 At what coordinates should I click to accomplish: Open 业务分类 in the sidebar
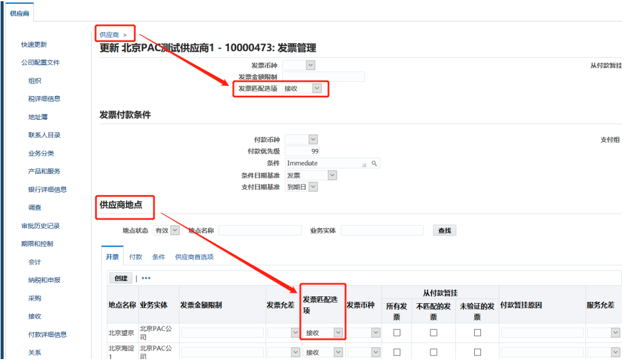pos(41,153)
